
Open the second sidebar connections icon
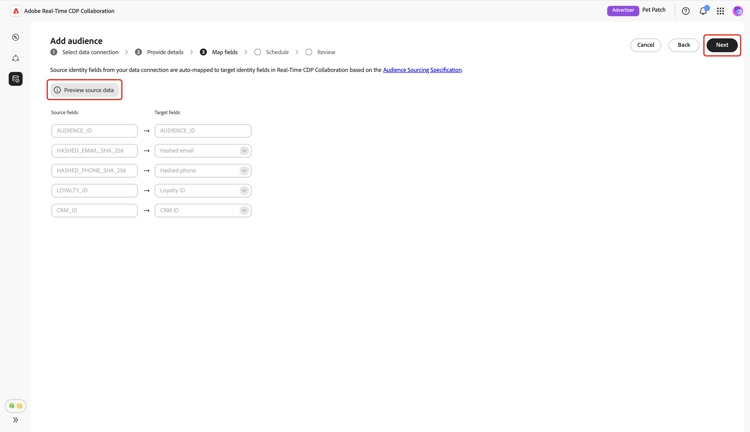coord(16,58)
